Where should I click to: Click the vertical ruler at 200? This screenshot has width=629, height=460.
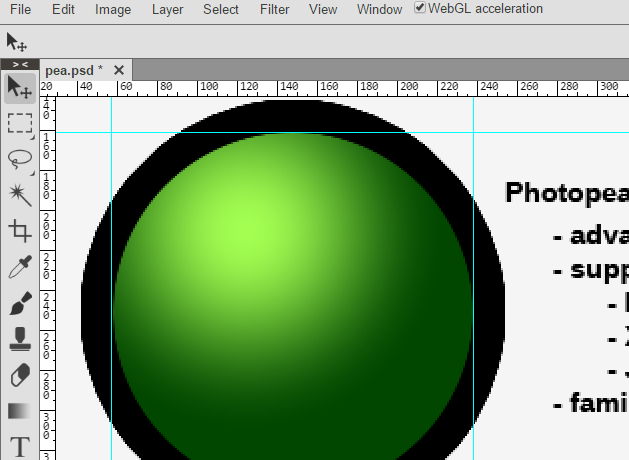(47, 227)
